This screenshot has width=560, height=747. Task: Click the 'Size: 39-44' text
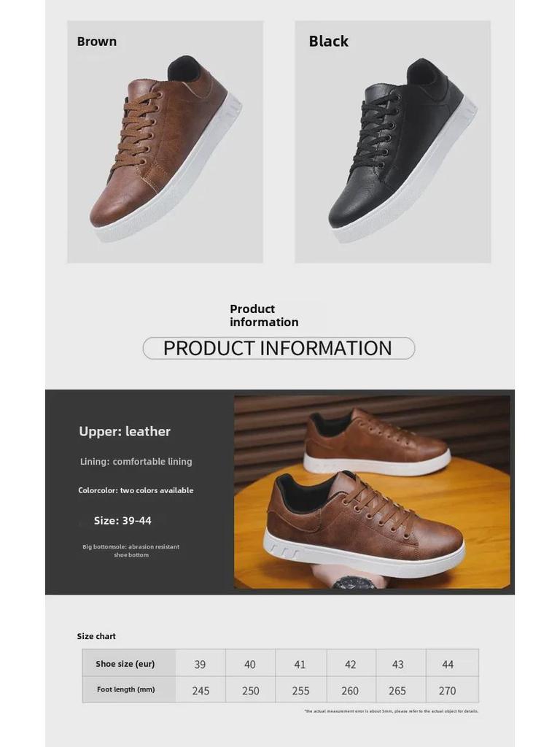coord(122,521)
